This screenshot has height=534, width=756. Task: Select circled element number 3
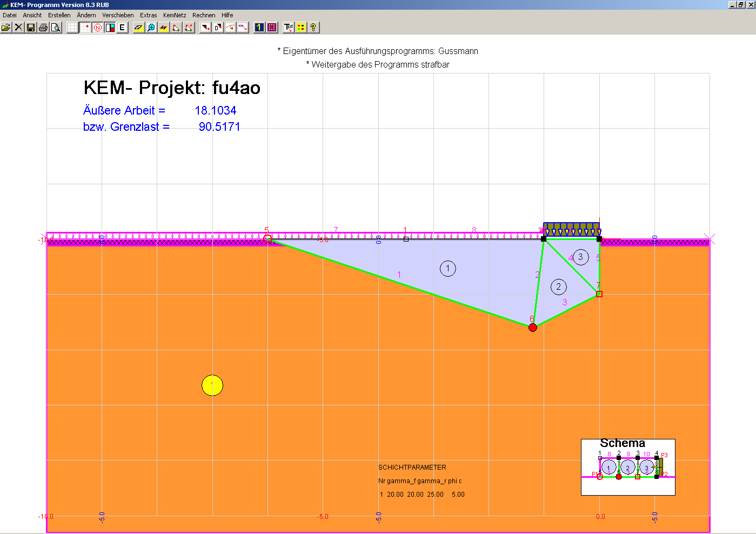point(581,257)
